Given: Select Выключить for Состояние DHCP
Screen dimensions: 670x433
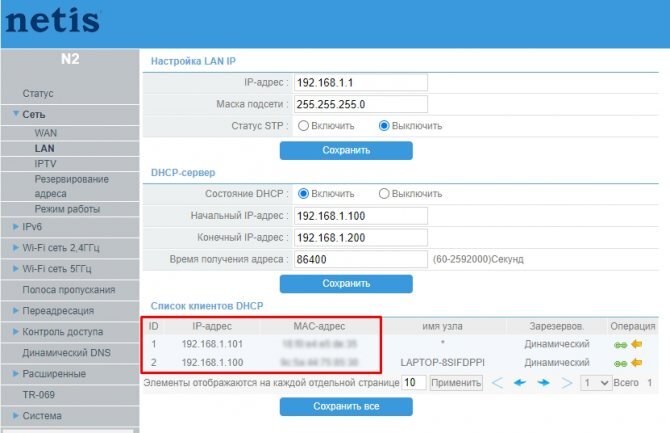Looking at the screenshot, I should [x=384, y=194].
